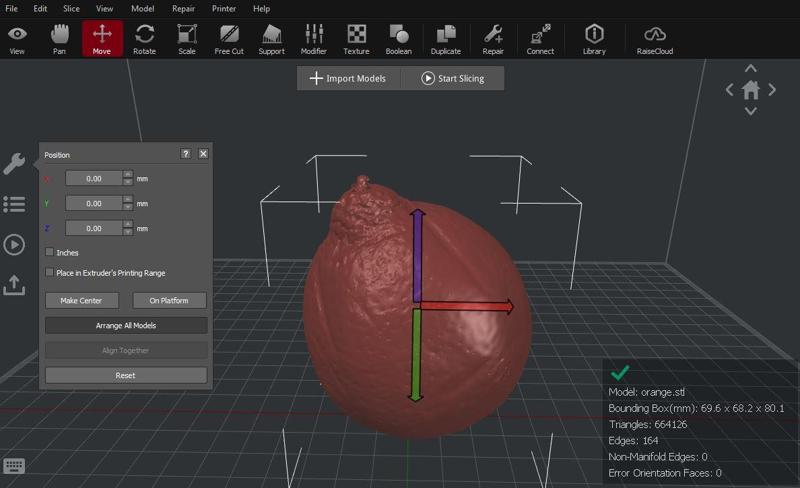Reset camera with the home view icon
This screenshot has width=800, height=488.
[751, 90]
